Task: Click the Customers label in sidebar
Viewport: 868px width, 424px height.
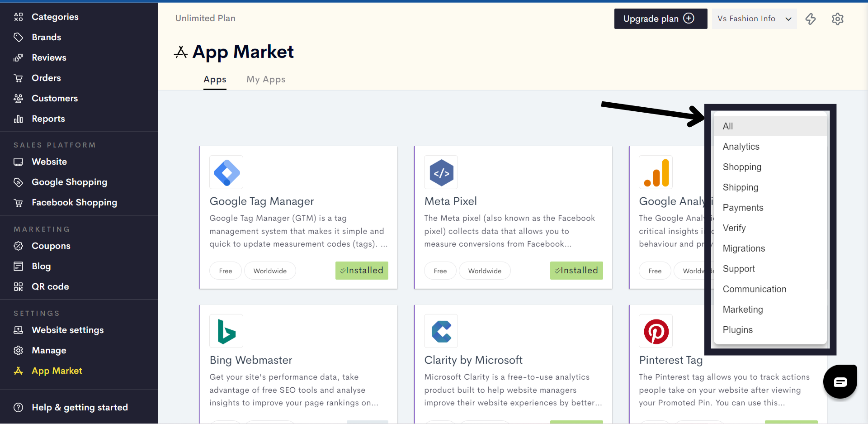Action: [55, 98]
